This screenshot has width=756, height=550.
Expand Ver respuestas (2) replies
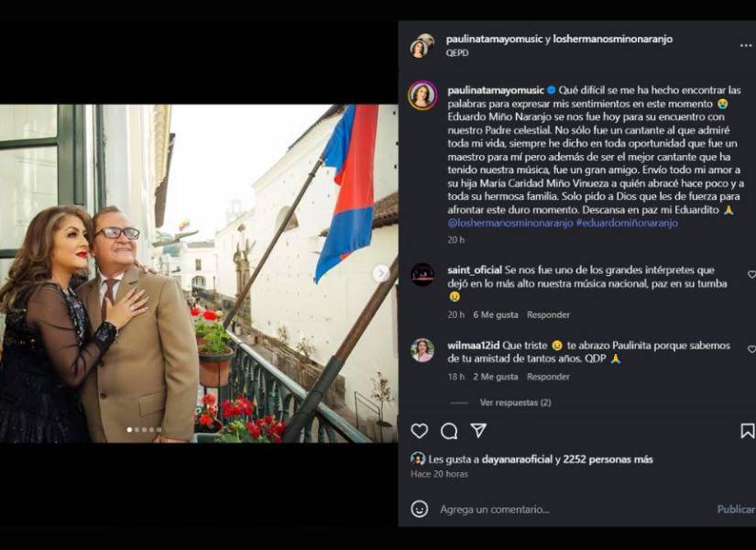515,402
